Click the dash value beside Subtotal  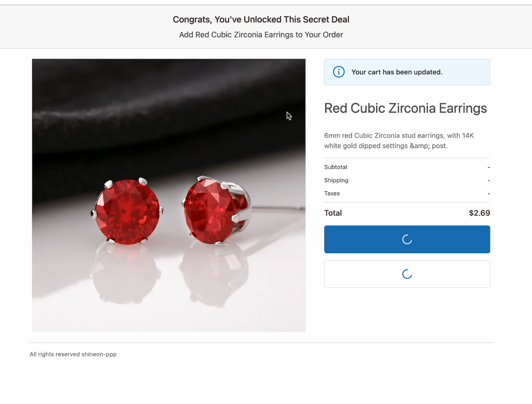pos(489,167)
